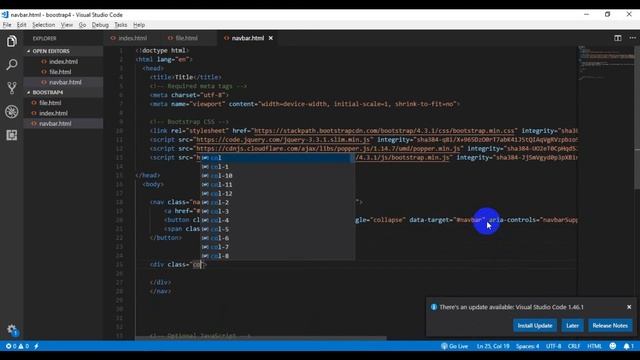
Task: Open the Extensions view
Action: (11, 135)
